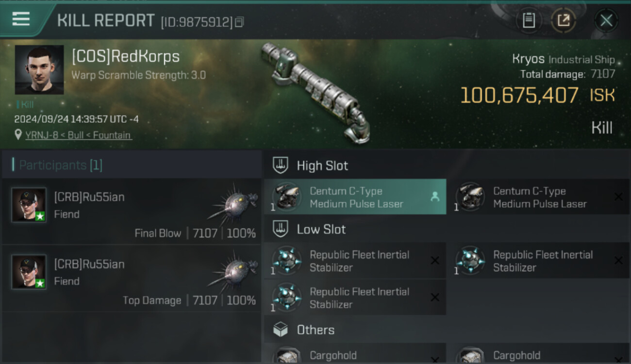Copy the kill report ID

239,22
